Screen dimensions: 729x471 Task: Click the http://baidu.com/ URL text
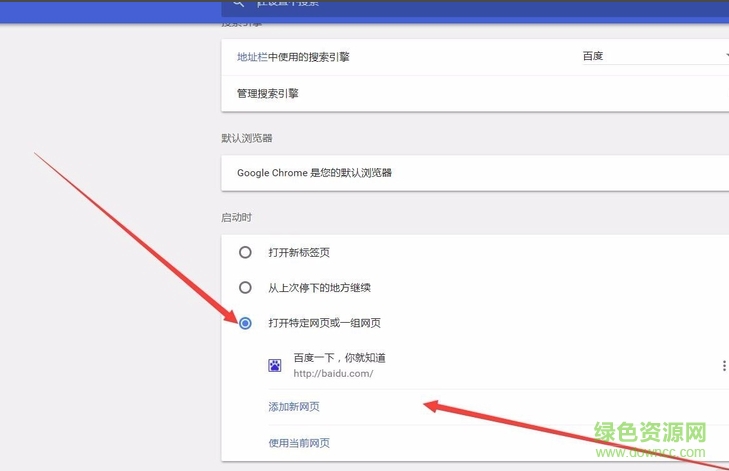point(333,374)
